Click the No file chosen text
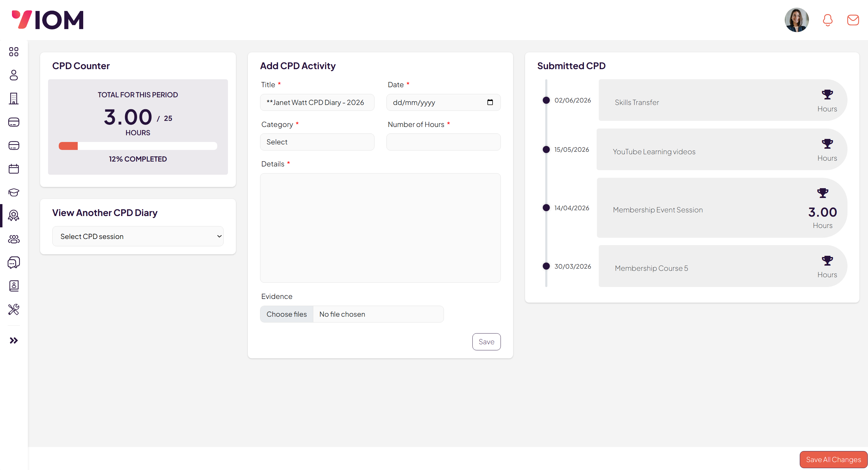 (342, 314)
